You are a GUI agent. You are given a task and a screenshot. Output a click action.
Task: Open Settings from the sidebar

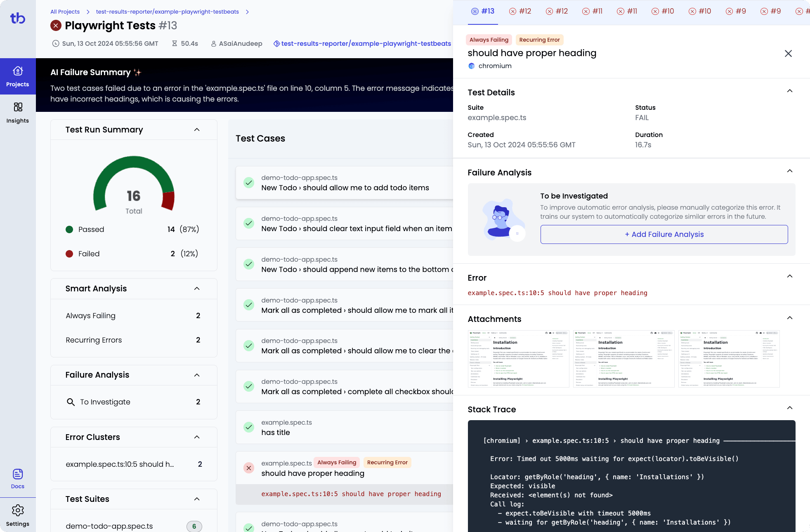pyautogui.click(x=18, y=515)
